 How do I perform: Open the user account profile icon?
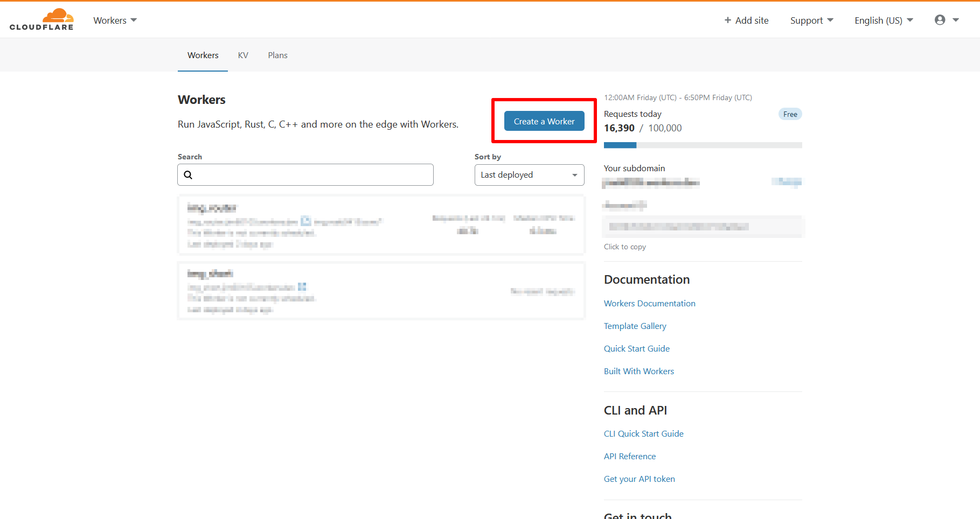click(940, 20)
